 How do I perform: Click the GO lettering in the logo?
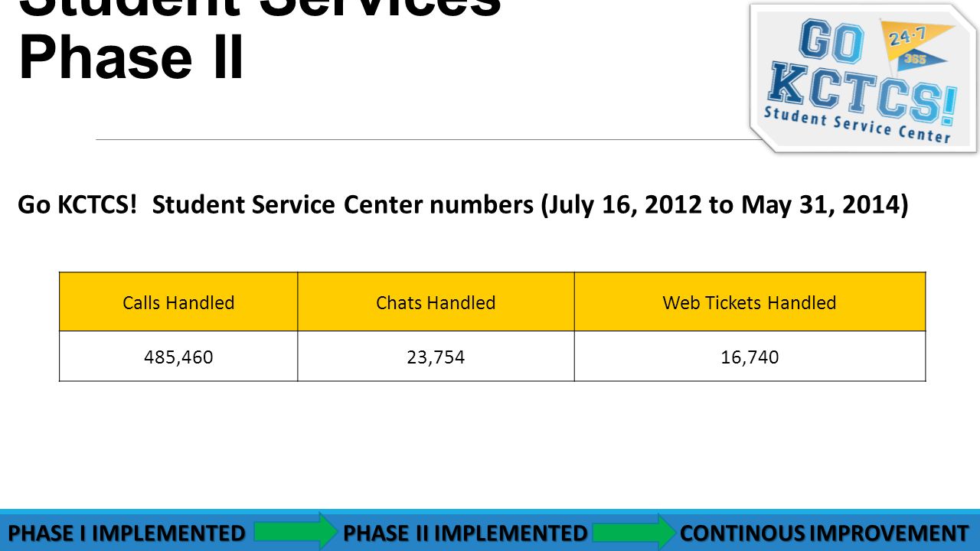(831, 42)
